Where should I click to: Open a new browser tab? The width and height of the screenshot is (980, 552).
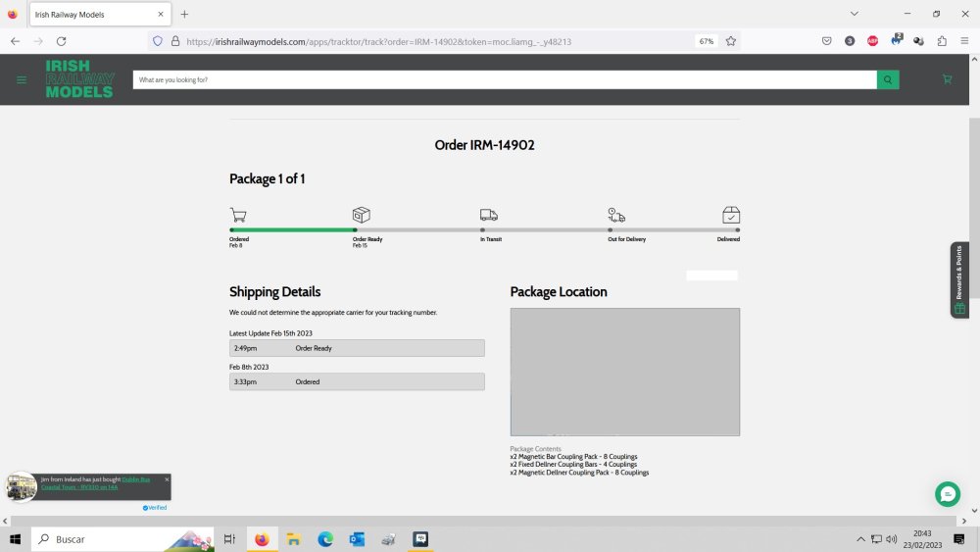tap(184, 14)
